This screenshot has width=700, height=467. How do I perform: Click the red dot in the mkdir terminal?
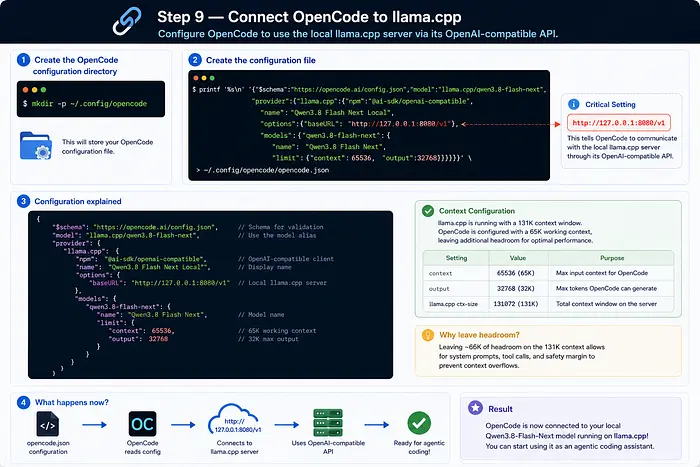coord(25,90)
